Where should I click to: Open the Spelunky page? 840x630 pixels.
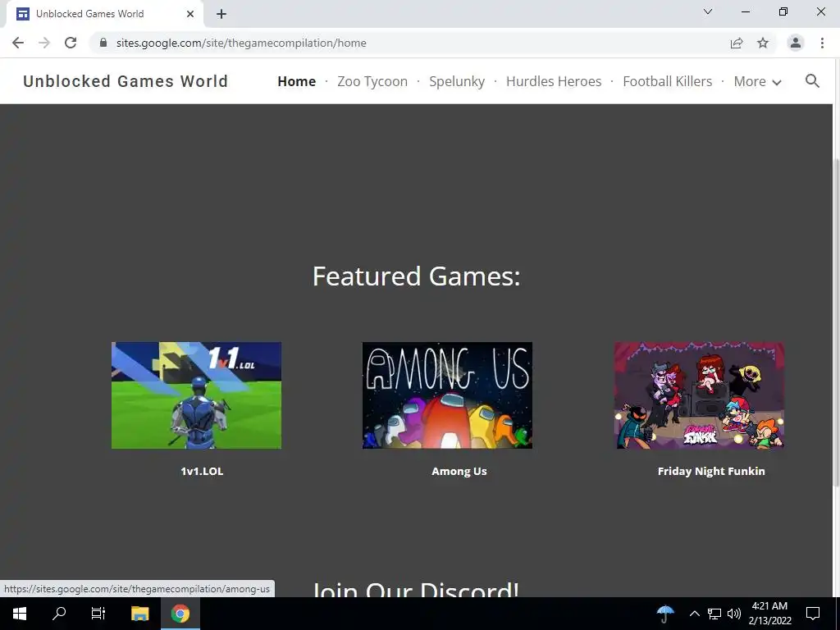click(457, 81)
